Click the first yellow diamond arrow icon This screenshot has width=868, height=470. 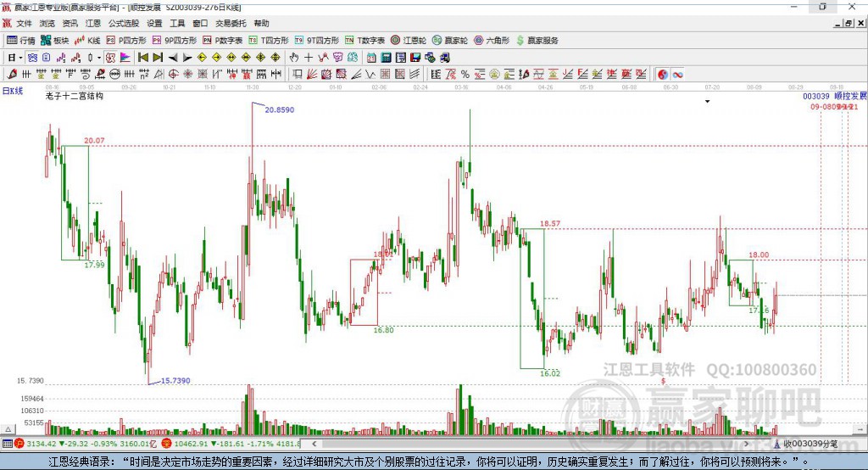202,58
